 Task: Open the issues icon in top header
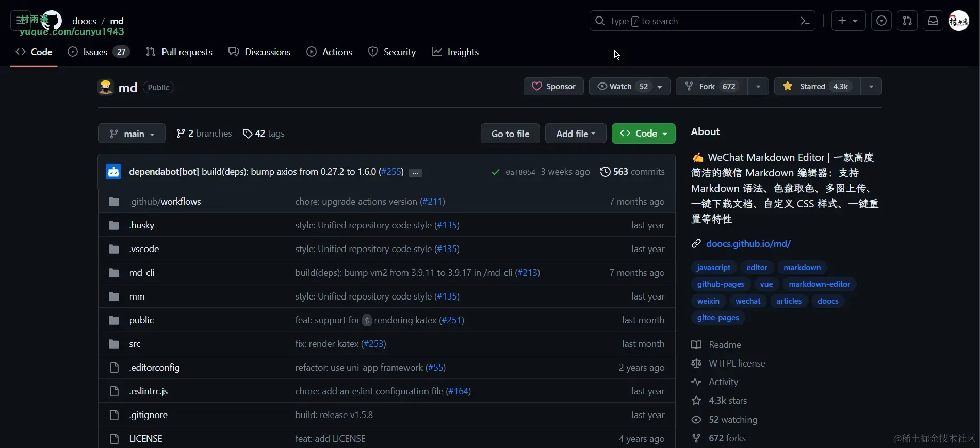[x=881, y=21]
